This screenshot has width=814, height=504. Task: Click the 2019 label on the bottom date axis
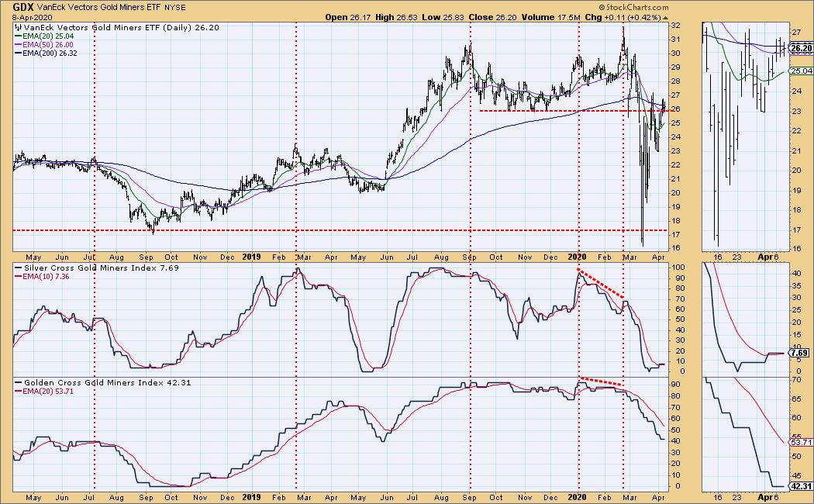[253, 497]
